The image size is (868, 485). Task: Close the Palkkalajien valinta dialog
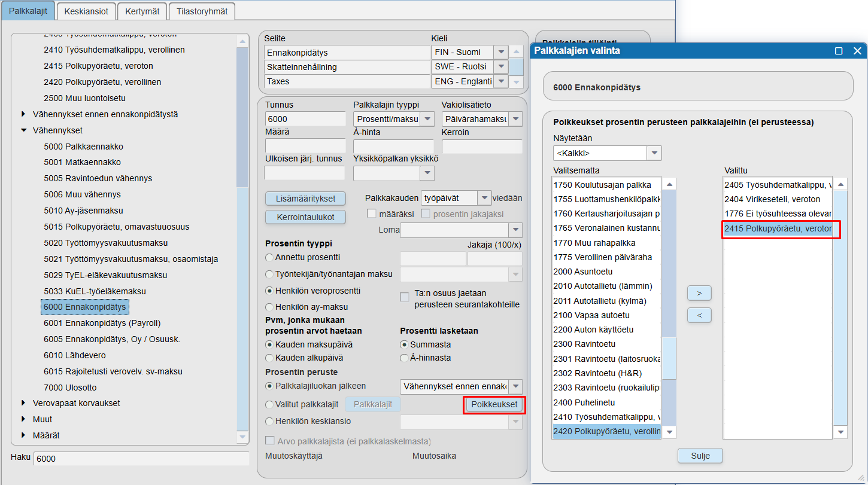pos(857,51)
